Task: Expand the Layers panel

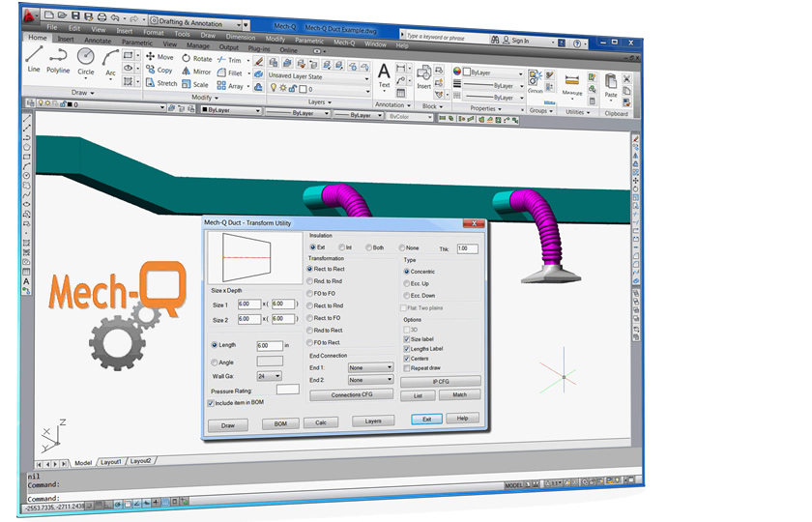Action: coord(320,102)
